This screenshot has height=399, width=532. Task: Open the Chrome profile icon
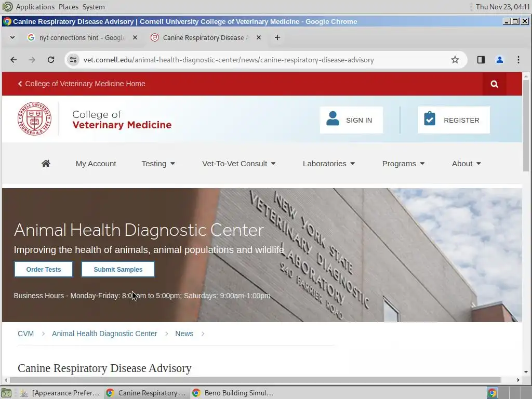click(499, 60)
